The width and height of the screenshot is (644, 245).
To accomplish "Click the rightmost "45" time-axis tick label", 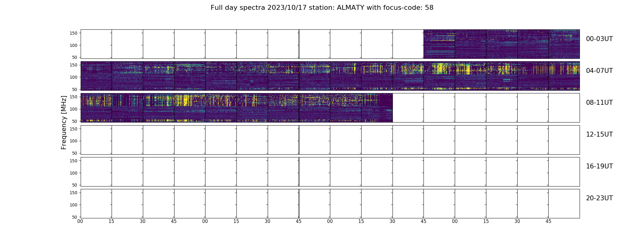I will pos(548,221).
